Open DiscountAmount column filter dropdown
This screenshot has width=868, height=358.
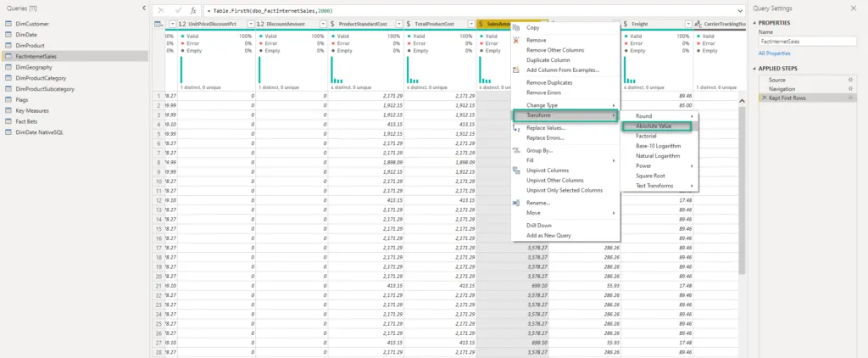pyautogui.click(x=321, y=24)
